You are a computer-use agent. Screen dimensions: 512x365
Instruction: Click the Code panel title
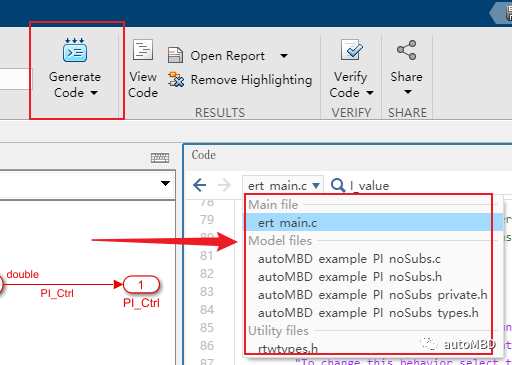coord(203,155)
